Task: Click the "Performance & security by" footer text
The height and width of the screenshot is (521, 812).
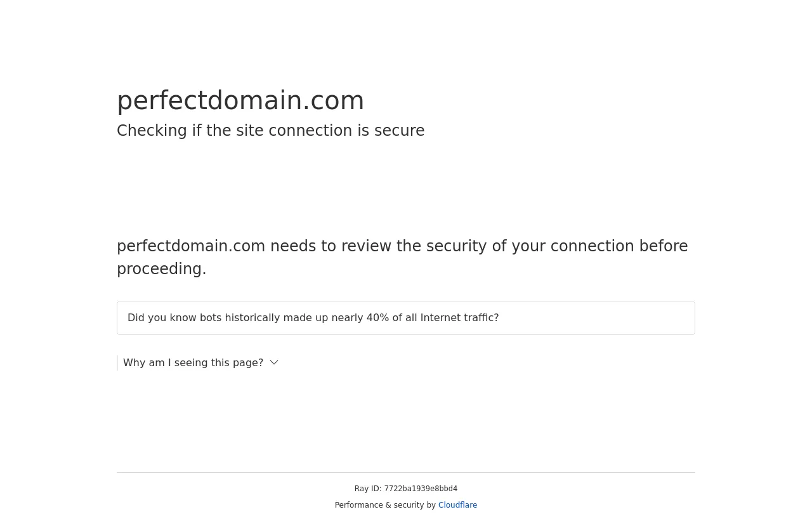Action: tap(385, 505)
